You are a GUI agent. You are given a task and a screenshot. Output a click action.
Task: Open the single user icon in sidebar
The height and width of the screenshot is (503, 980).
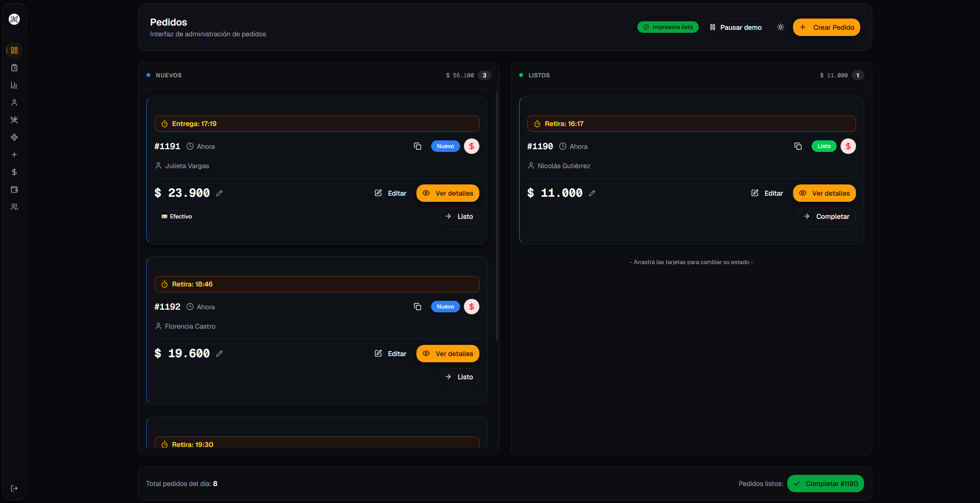tap(14, 102)
